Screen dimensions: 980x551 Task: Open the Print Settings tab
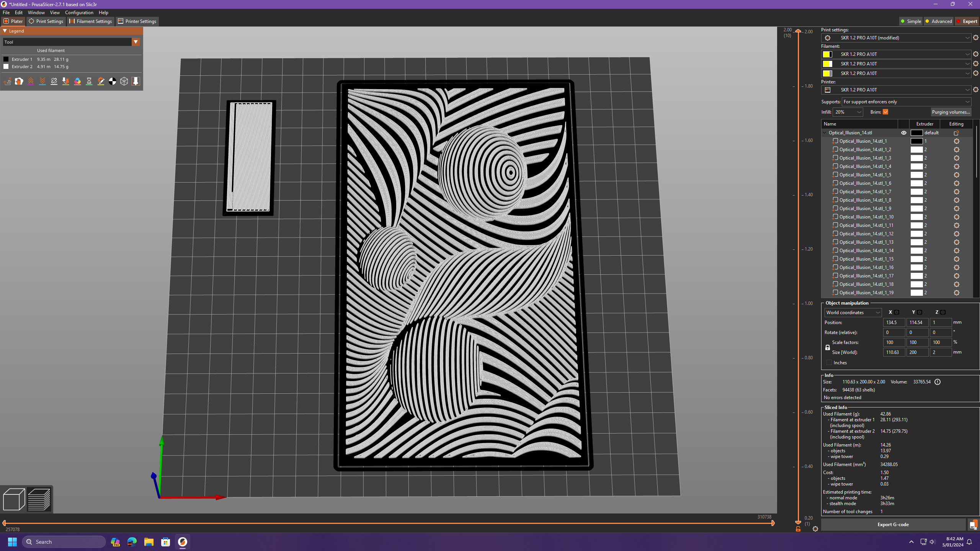click(46, 21)
